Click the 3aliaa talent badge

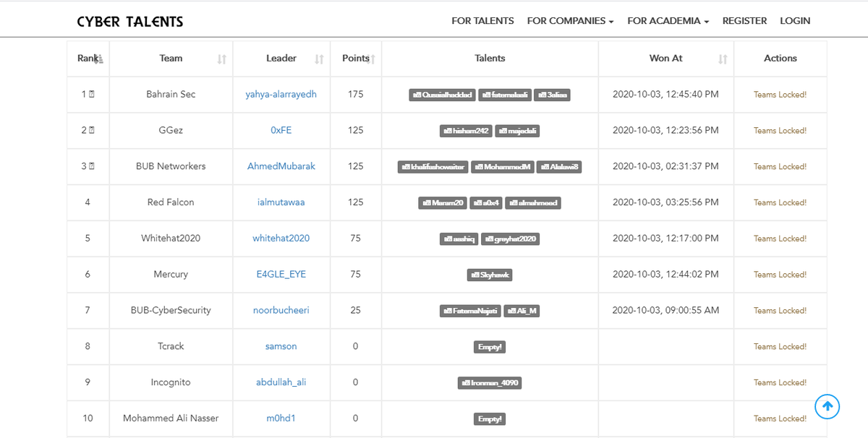click(x=553, y=95)
